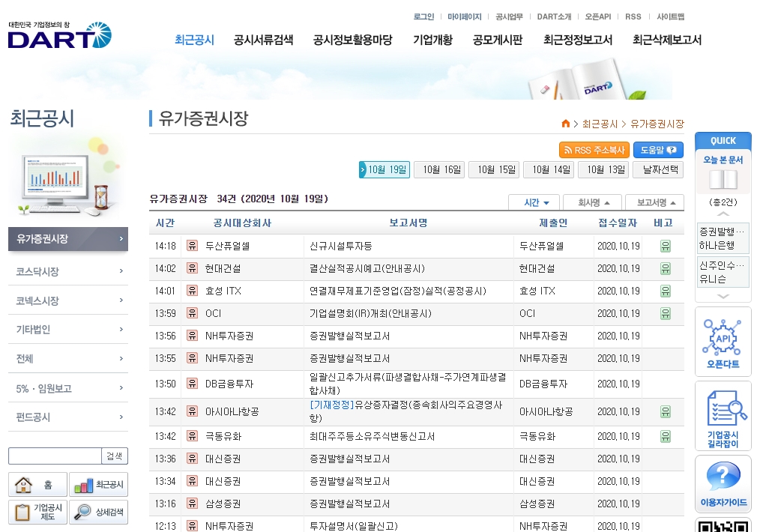The width and height of the screenshot is (760, 532).
Task: Click the 검색 button beside search box
Action: tap(115, 456)
